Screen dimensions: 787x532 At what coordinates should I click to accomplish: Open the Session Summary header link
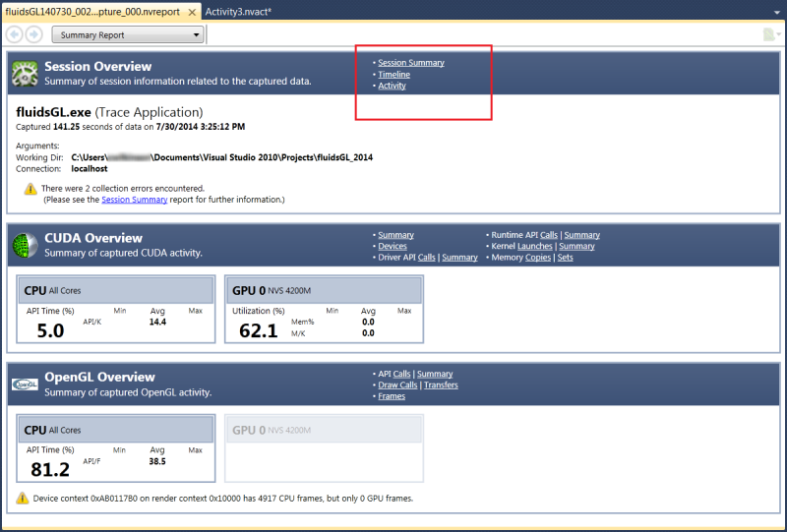411,63
